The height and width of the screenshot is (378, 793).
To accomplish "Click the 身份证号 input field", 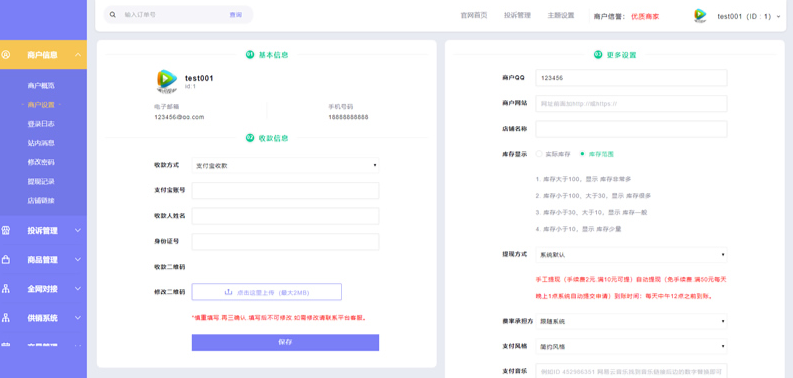I will [285, 242].
